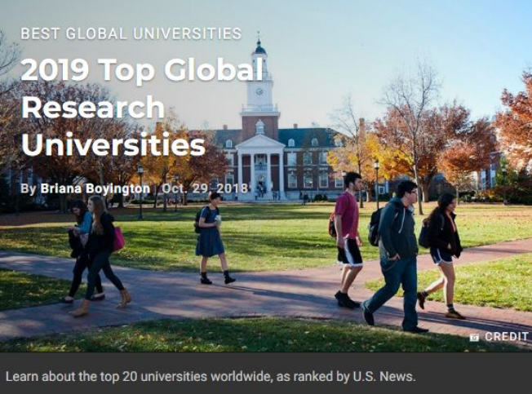The height and width of the screenshot is (394, 532).
Task: Click the white columned building entrance
Action: pyautogui.click(x=260, y=167)
